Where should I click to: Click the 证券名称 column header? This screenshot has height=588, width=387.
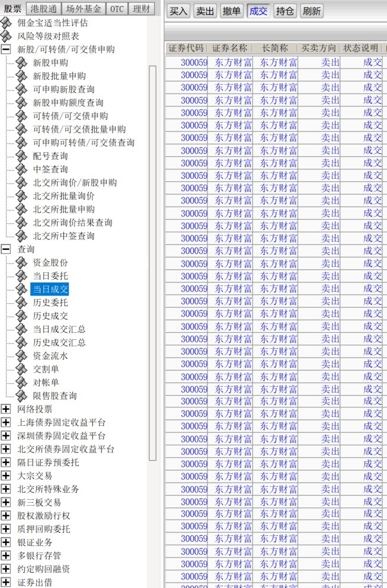click(230, 48)
